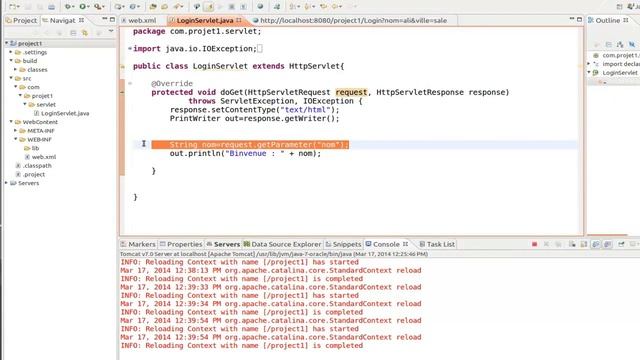The width and height of the screenshot is (640, 360).
Task: Close the LoginServlet.java editor tab
Action: 239,20
